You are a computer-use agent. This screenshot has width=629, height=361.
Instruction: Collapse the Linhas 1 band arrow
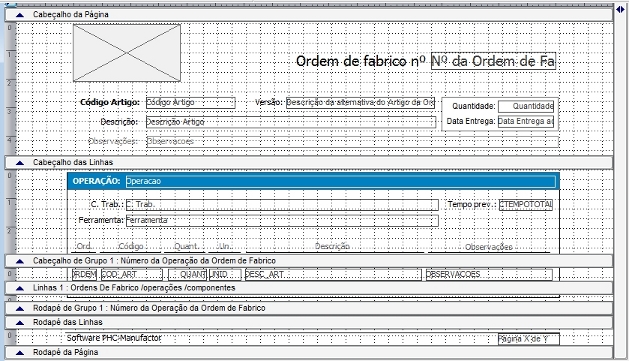tap(20, 288)
